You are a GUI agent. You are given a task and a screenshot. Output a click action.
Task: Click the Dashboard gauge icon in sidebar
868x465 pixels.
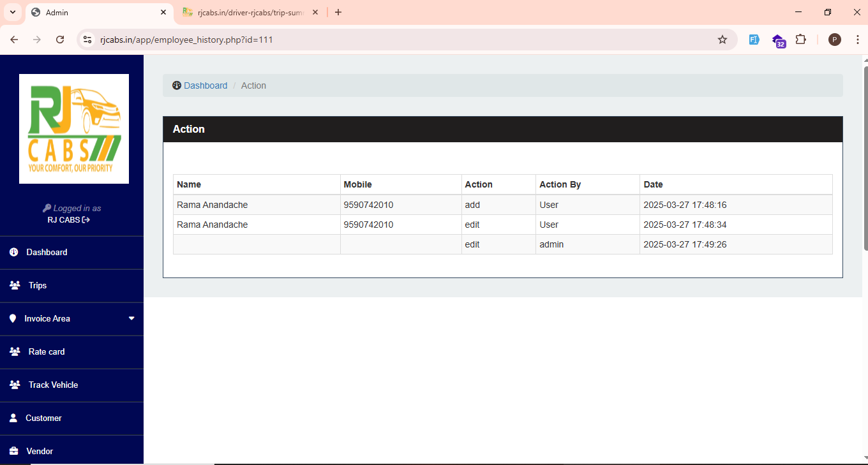[13, 253]
